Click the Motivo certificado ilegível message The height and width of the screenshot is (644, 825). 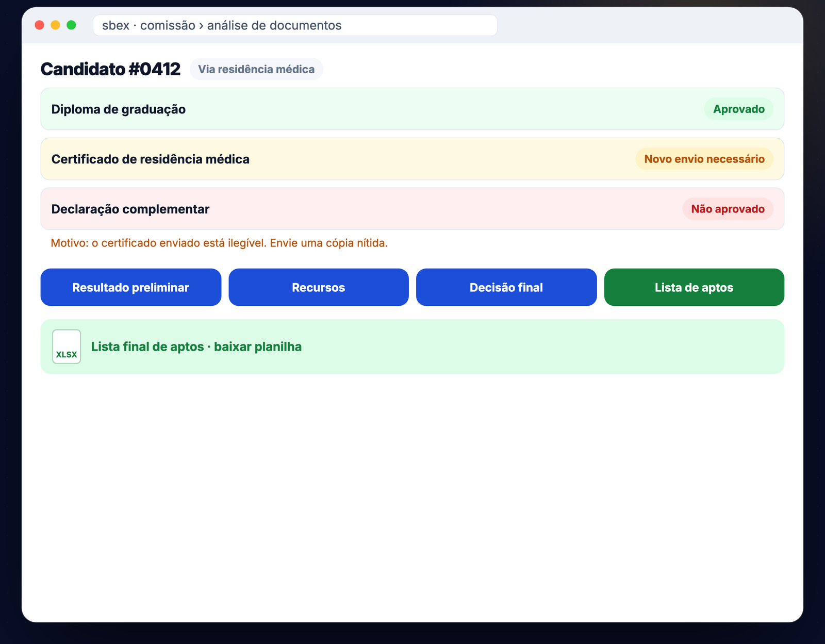click(x=219, y=243)
